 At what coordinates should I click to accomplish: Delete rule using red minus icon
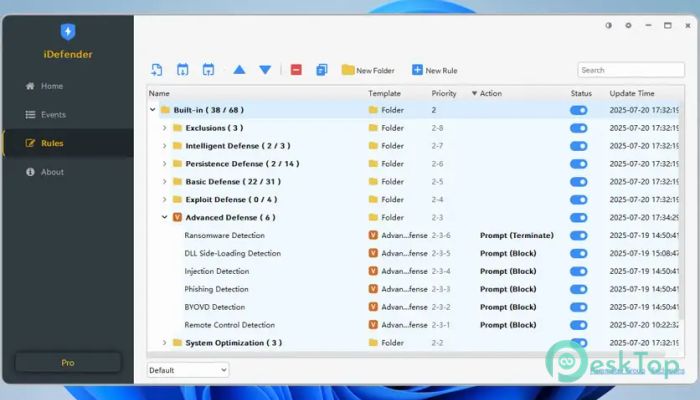point(296,70)
